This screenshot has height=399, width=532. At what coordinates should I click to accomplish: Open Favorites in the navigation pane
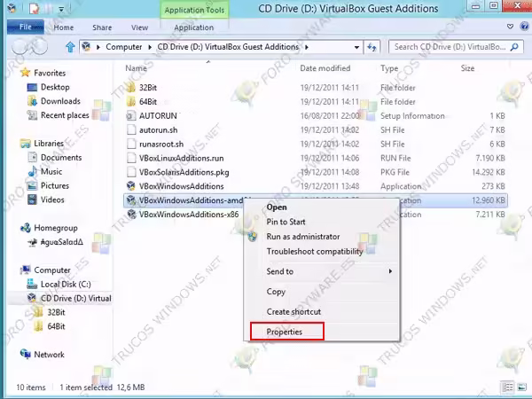50,73
